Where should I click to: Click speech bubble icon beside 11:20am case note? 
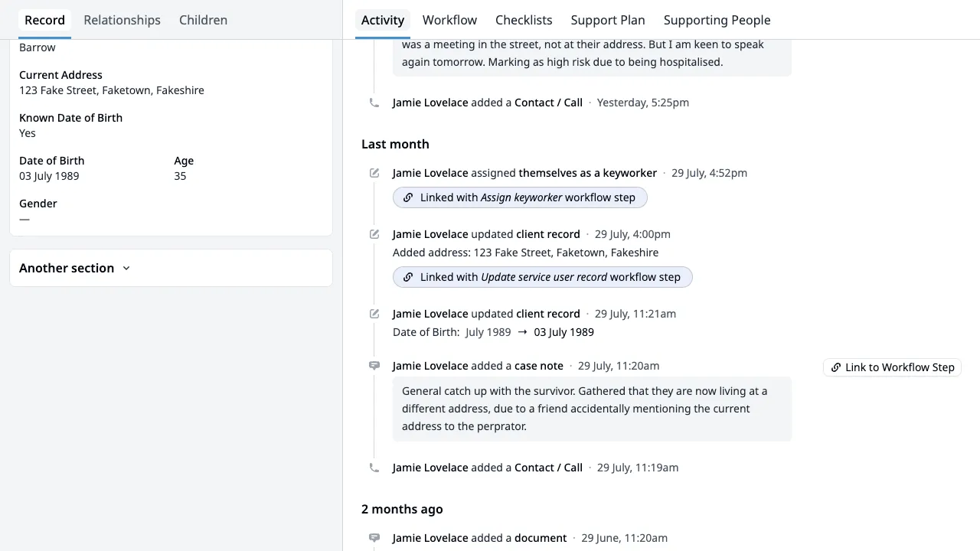374,366
